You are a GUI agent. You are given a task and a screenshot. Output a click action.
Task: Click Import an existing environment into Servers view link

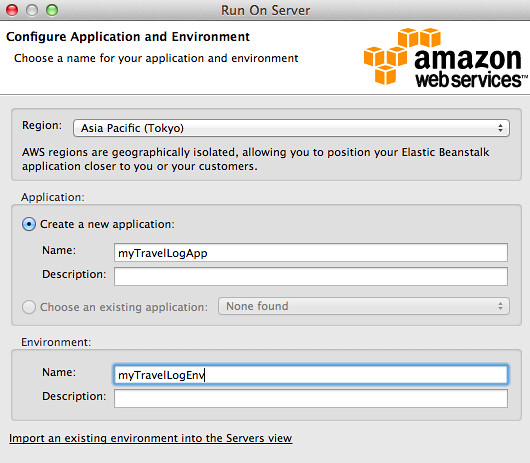click(150, 438)
